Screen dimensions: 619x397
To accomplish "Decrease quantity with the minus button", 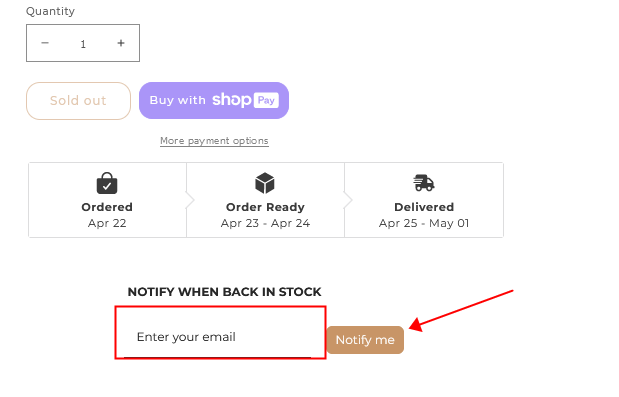I will click(45, 43).
